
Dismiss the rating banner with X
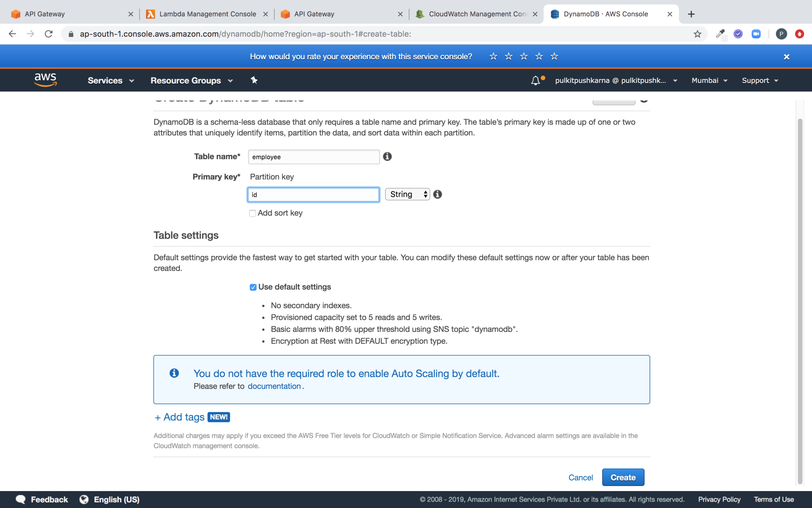786,57
